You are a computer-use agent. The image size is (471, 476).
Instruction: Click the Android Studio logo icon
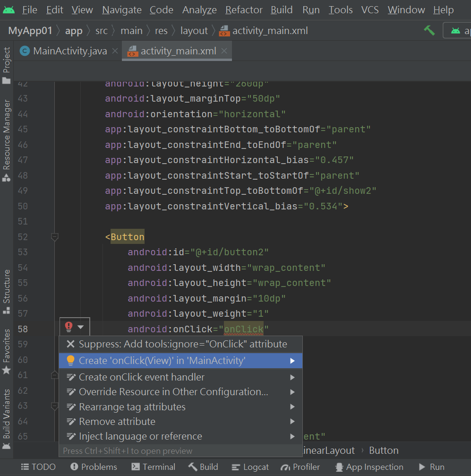(9, 10)
